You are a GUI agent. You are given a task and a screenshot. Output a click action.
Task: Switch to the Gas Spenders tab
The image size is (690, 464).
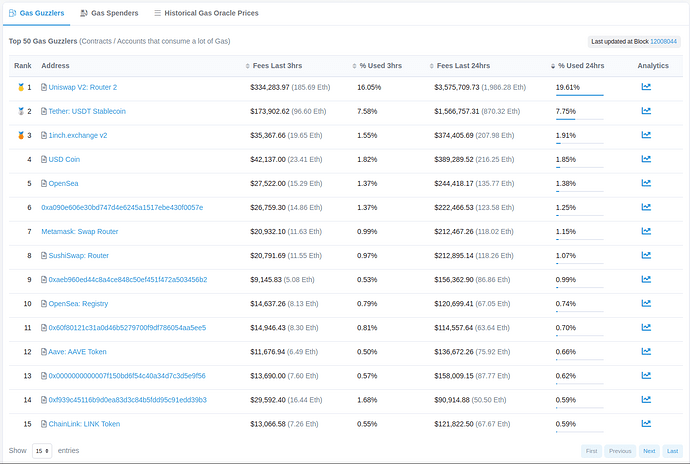(109, 13)
